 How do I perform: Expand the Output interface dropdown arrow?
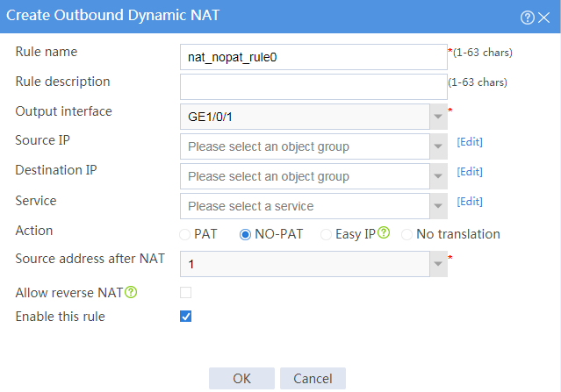(x=438, y=117)
